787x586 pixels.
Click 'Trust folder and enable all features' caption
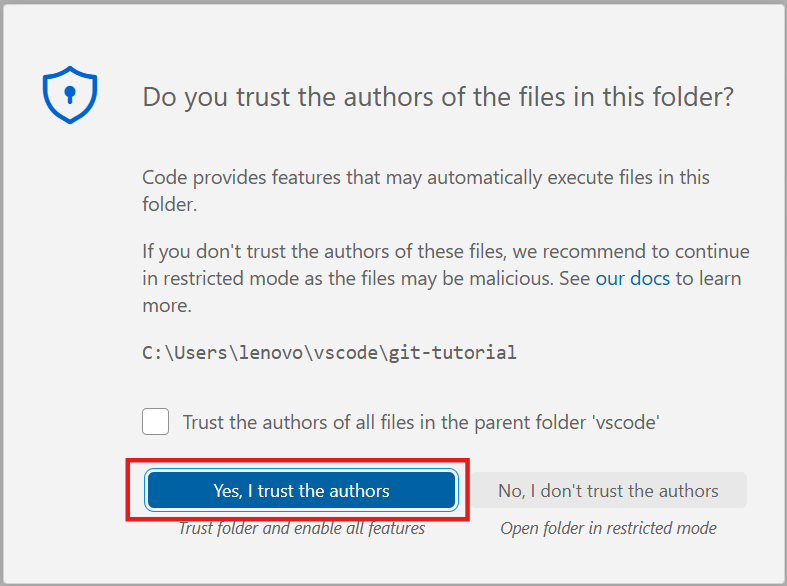301,528
